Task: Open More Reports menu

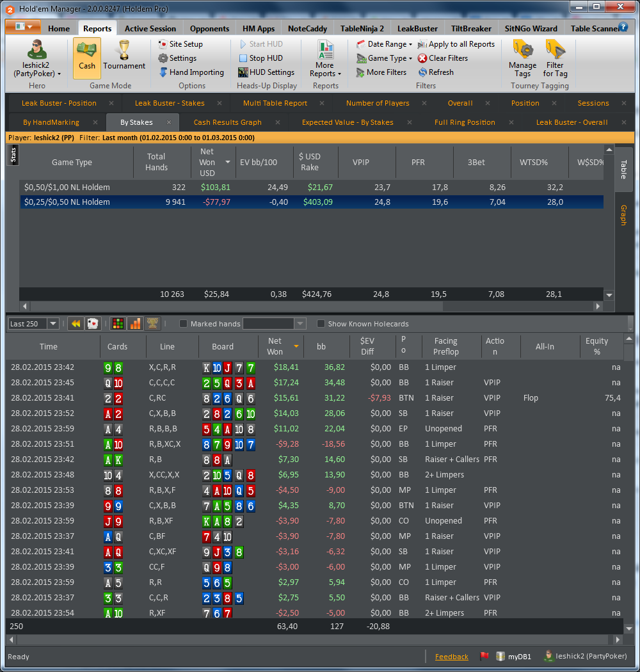Action: 325,59
